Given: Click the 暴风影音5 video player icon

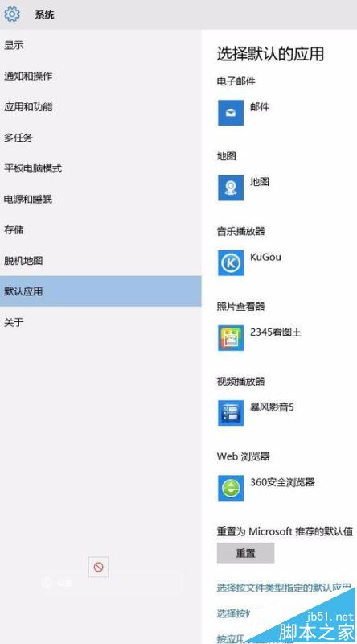Looking at the screenshot, I should point(231,413).
